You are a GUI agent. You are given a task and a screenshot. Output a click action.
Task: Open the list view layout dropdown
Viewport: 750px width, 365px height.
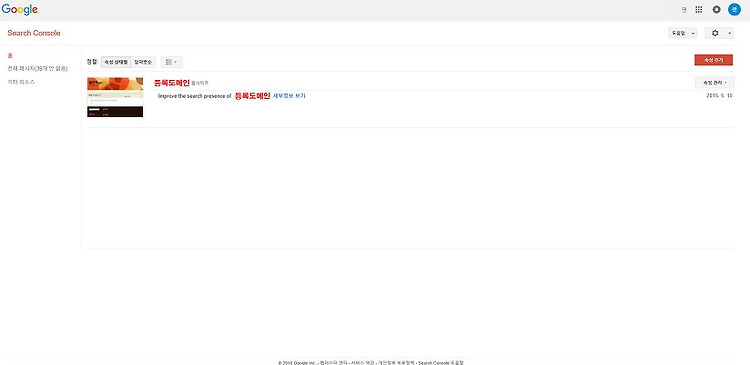click(x=171, y=62)
